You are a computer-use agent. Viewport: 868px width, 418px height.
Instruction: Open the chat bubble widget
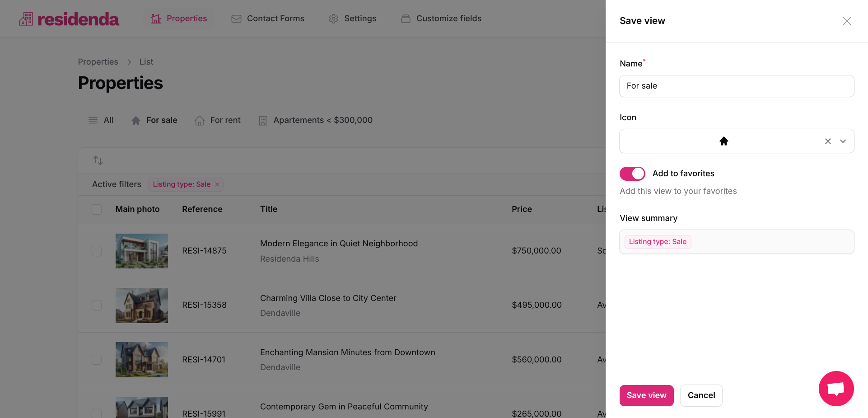[x=836, y=389]
